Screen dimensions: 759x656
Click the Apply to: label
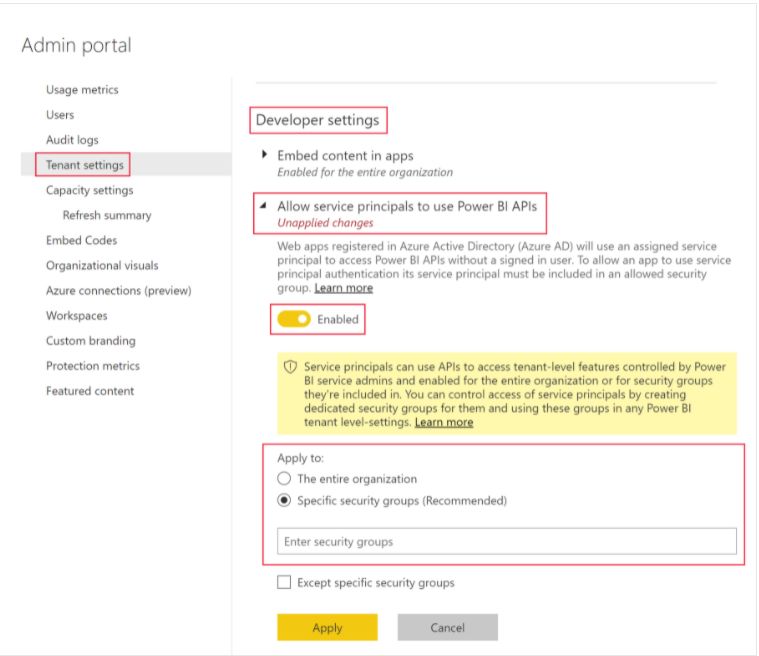click(300, 458)
